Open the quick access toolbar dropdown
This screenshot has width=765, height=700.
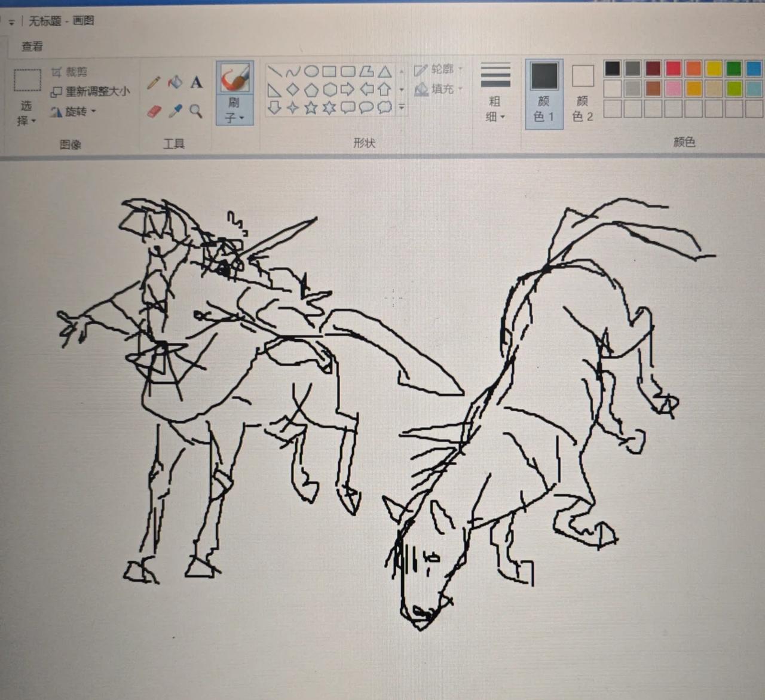tap(11, 23)
